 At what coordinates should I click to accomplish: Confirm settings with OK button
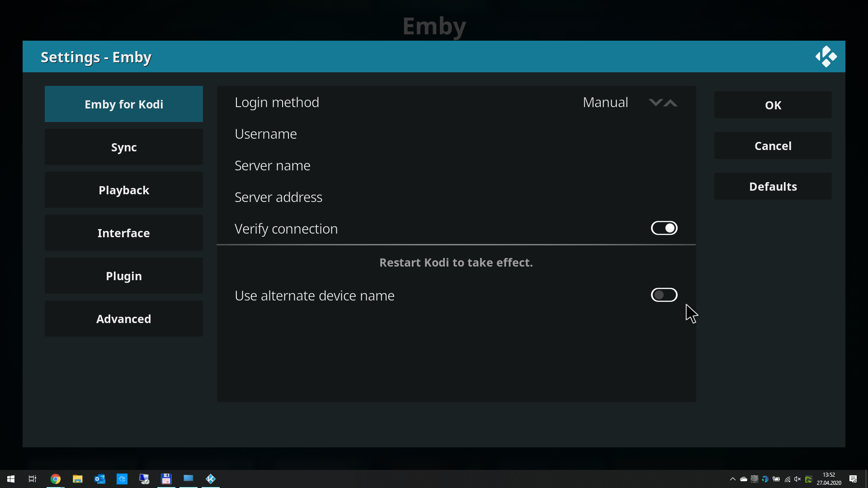point(773,105)
